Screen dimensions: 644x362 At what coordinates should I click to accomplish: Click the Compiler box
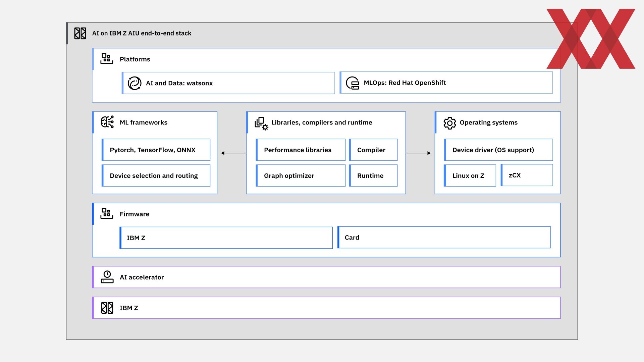coord(373,150)
